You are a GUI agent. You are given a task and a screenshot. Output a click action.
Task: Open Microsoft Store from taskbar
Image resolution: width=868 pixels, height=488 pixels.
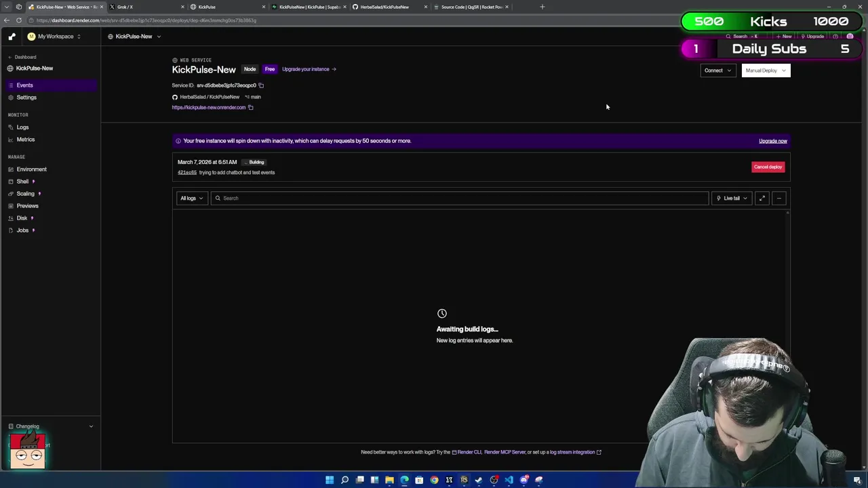click(x=419, y=480)
